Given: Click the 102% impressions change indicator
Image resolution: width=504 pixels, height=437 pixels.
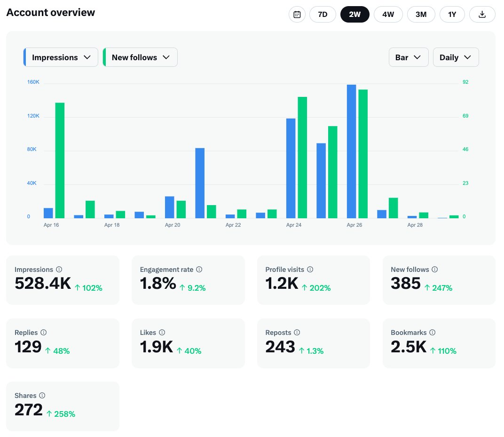Looking at the screenshot, I should [x=88, y=288].
